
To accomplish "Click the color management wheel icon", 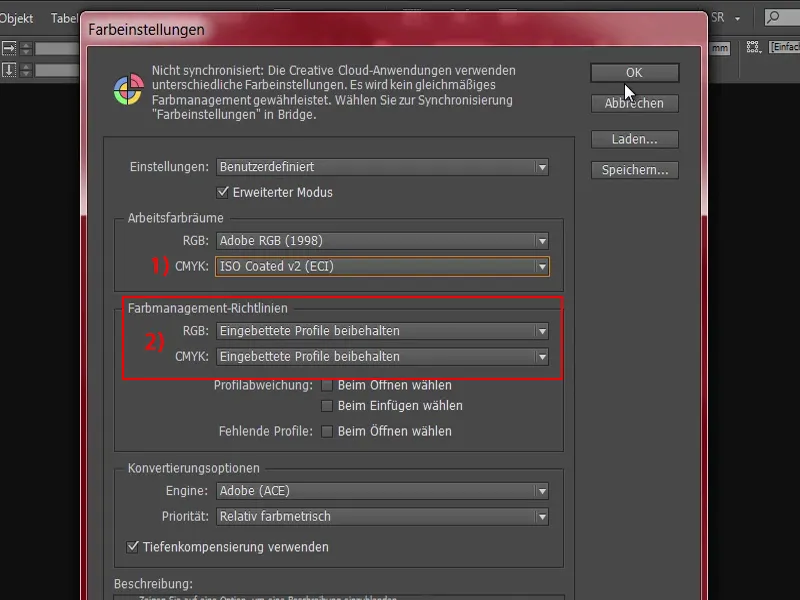I will (x=129, y=89).
